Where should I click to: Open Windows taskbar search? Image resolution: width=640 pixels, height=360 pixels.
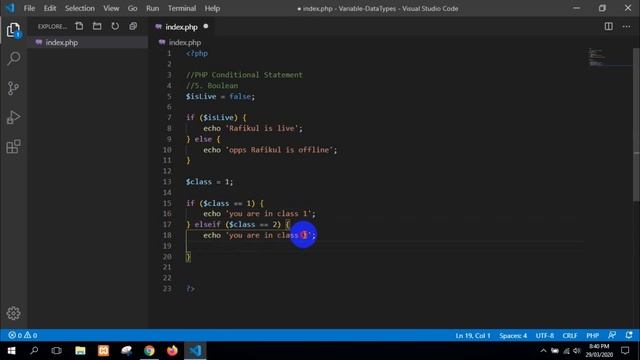point(34,351)
